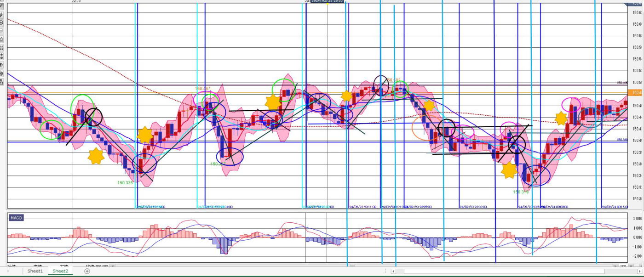Image resolution: width=644 pixels, height=277 pixels.
Task: Click the sheet navigation arrow
Action: click(8, 271)
